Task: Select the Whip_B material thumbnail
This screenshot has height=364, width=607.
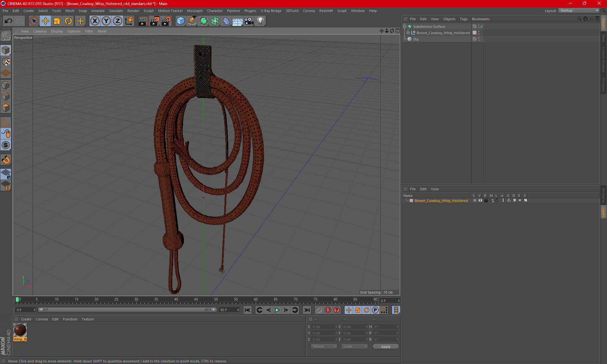Action: pos(20,331)
